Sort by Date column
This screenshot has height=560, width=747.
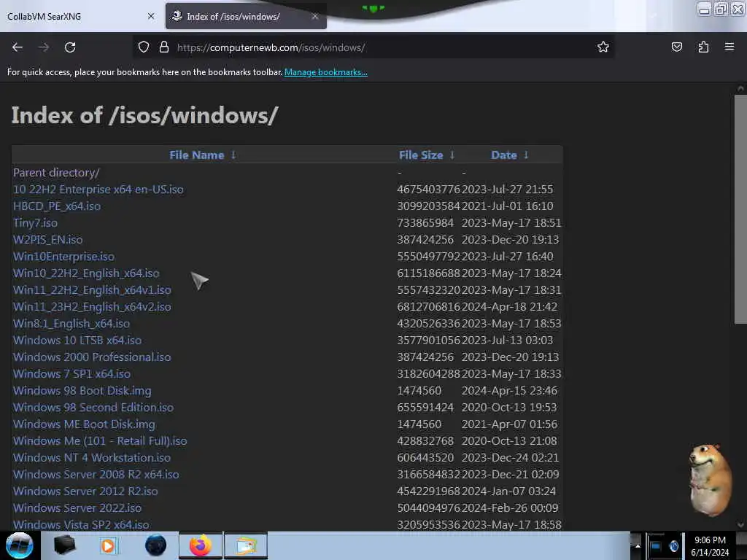(504, 155)
